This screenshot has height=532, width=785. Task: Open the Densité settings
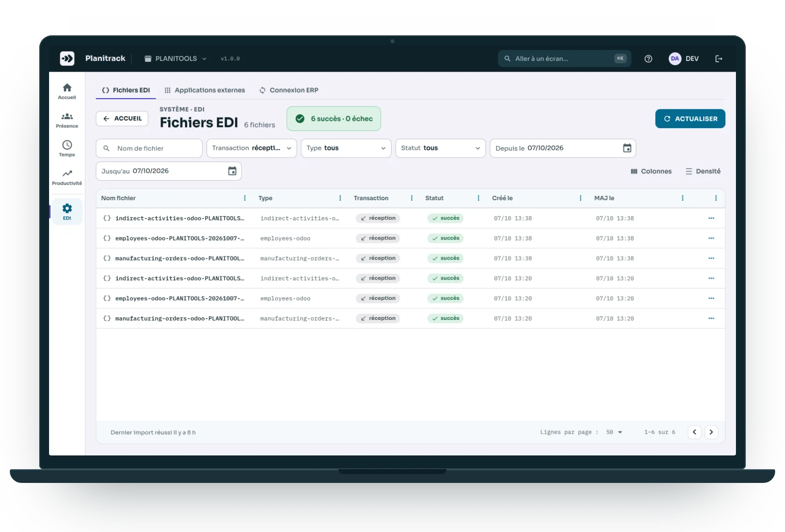pyautogui.click(x=703, y=171)
